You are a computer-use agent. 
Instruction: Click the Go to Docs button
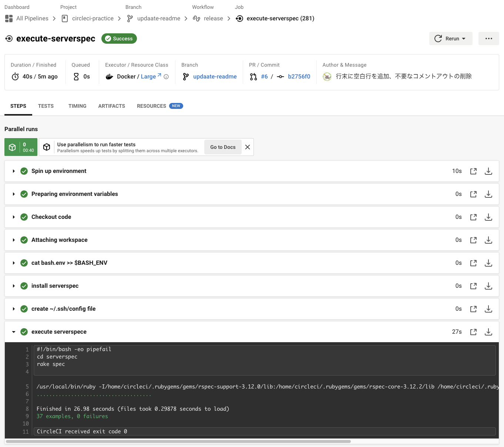[x=223, y=147]
